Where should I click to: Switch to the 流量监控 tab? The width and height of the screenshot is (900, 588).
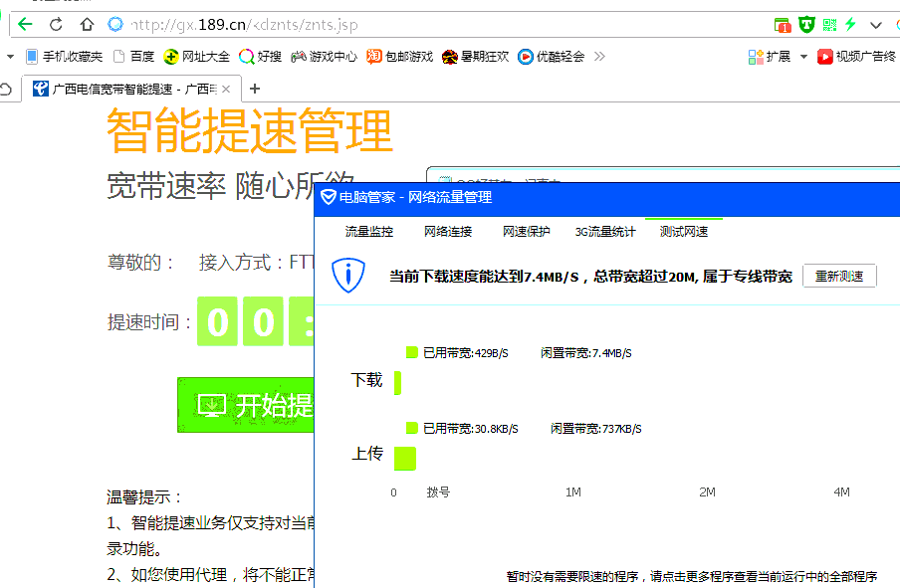click(x=369, y=231)
